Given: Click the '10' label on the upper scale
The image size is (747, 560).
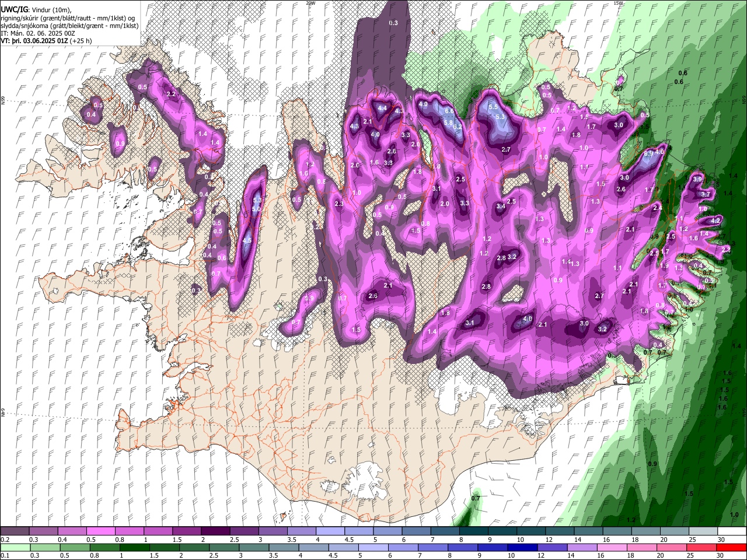Looking at the screenshot, I should [x=520, y=540].
